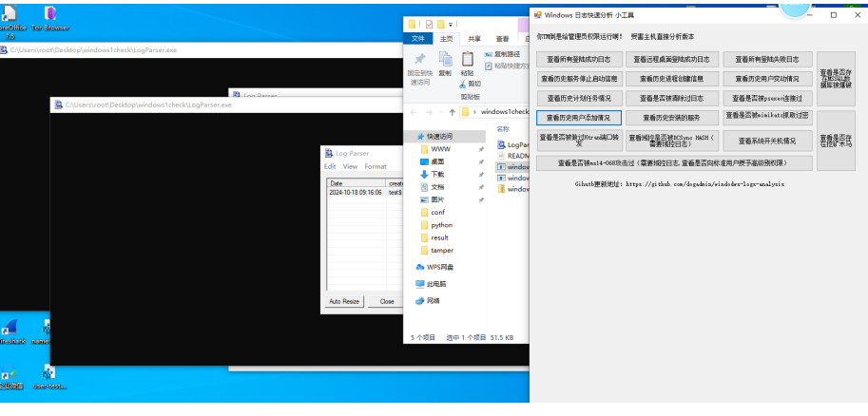Viewport: 868px width, 416px height.
Task: Click the MSSQL database brute-force check button
Action: (836, 79)
